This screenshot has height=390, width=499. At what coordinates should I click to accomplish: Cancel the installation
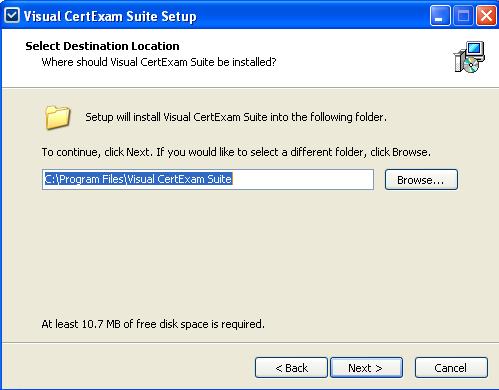451,368
